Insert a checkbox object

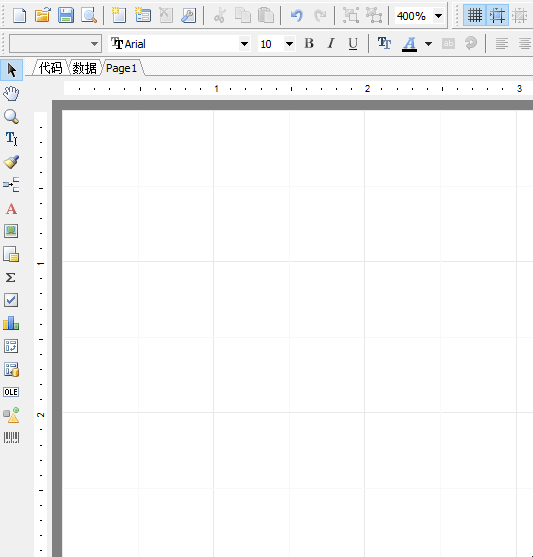tap(11, 300)
